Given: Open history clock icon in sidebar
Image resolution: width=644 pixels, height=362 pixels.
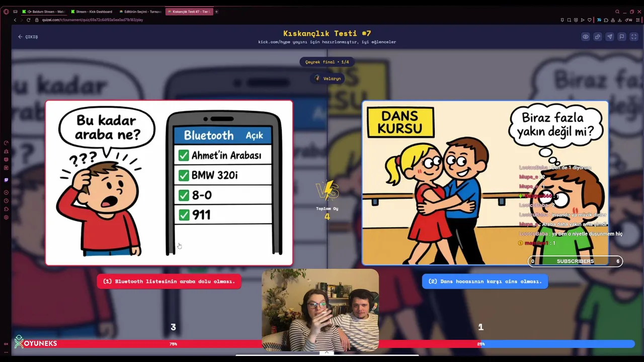Looking at the screenshot, I should (x=6, y=201).
